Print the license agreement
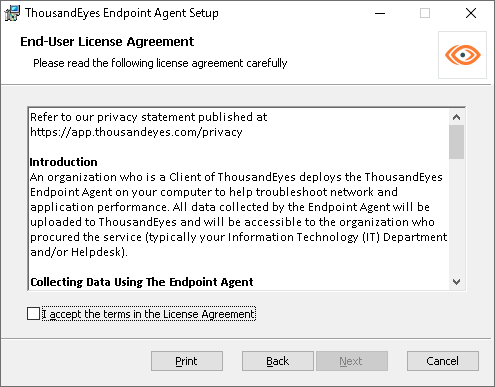The image size is (495, 387). pos(187,361)
